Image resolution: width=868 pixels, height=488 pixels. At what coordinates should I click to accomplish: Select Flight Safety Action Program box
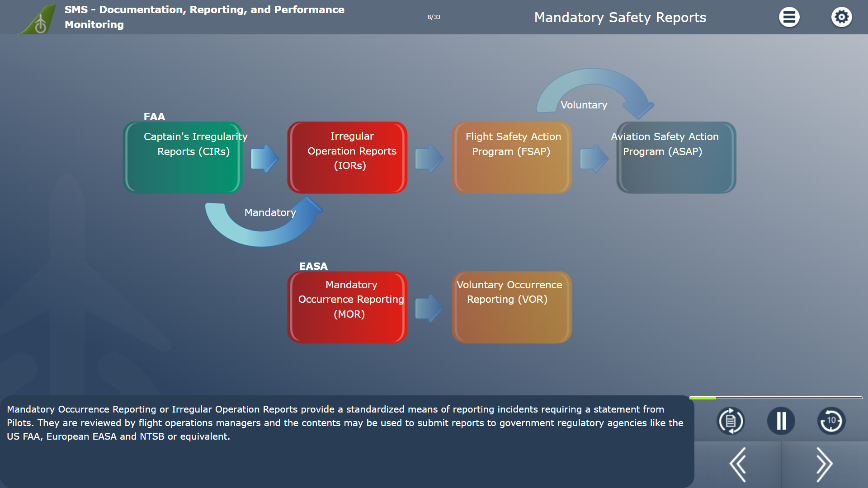coord(512,157)
